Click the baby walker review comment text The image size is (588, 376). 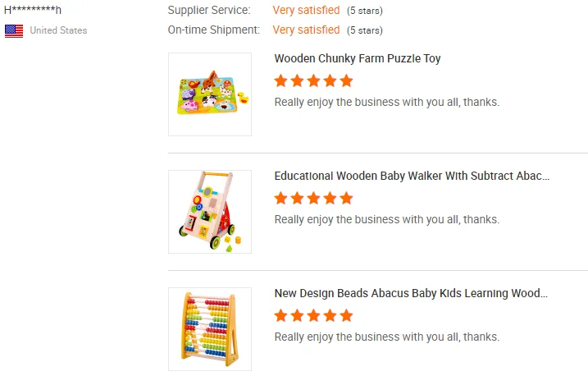pos(386,219)
